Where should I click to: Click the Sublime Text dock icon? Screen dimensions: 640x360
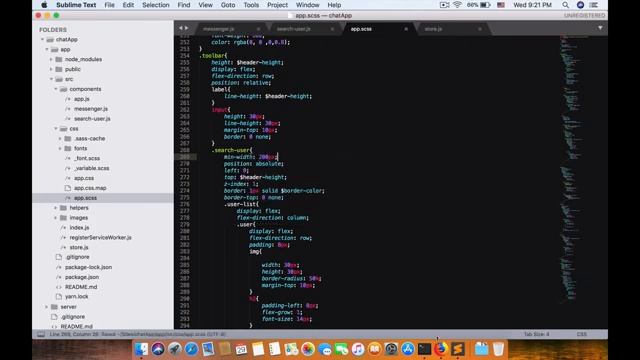click(x=458, y=349)
